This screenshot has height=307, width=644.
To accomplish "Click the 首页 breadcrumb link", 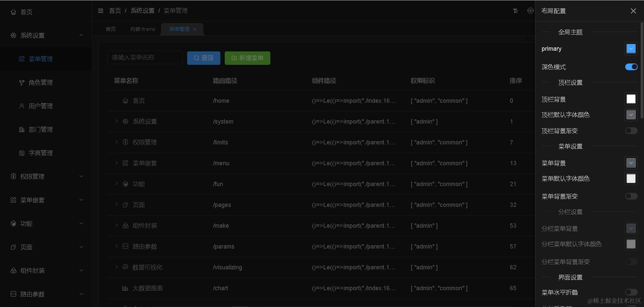I will tap(115, 11).
